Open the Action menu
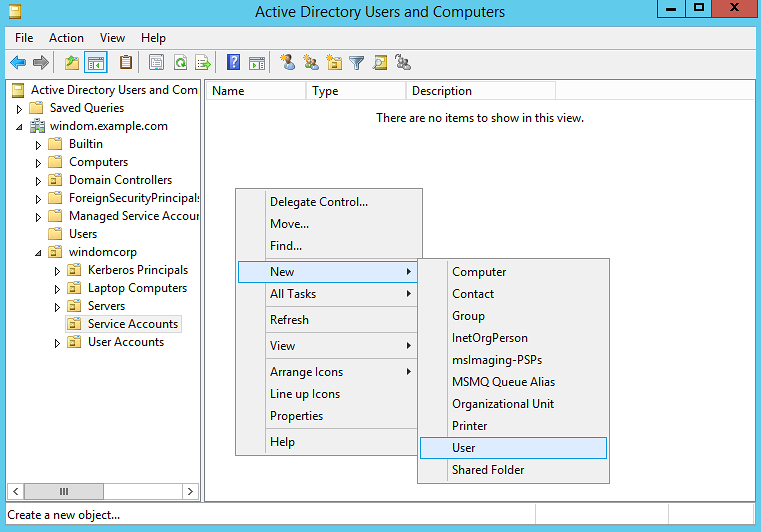The width and height of the screenshot is (761, 532). 66,37
